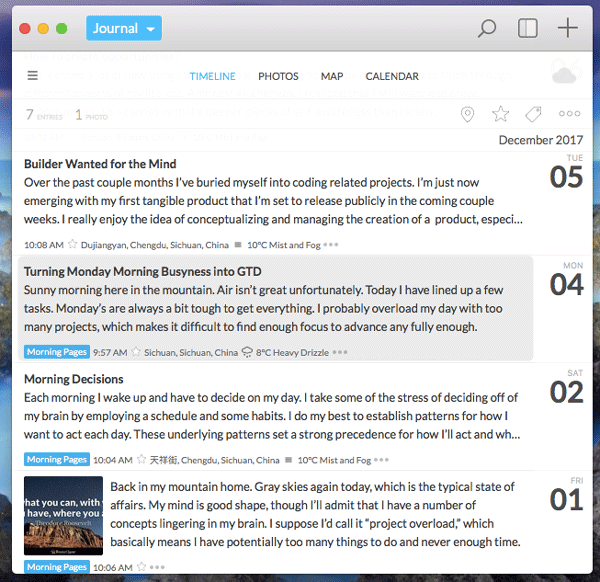600x582 pixels.
Task: Open the hamburger menu icon
Action: tap(33, 76)
